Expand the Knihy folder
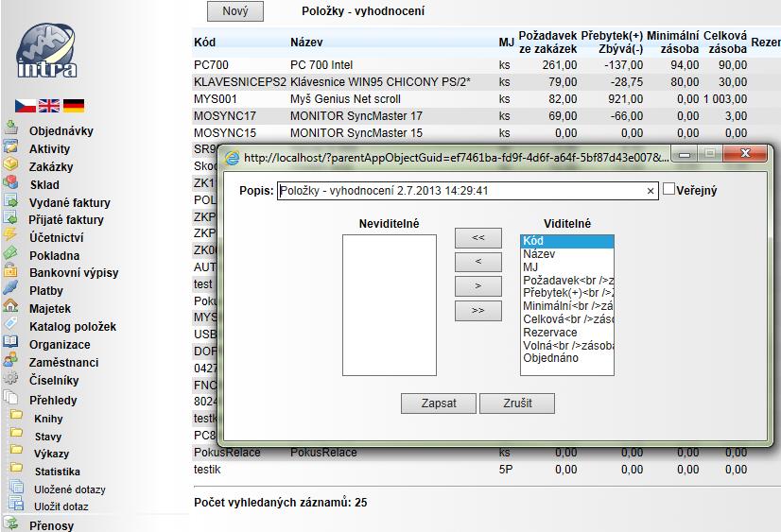 16,418
